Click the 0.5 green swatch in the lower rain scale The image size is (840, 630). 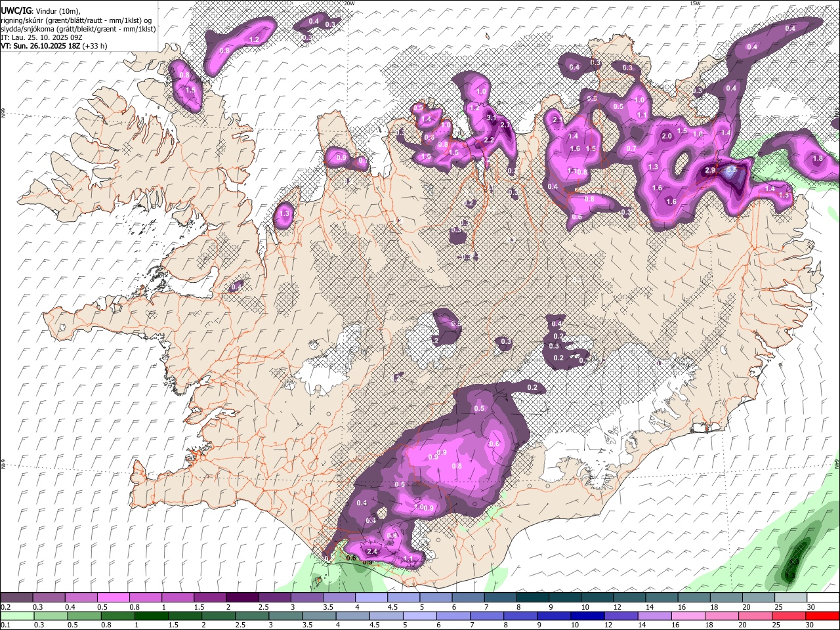[84, 616]
